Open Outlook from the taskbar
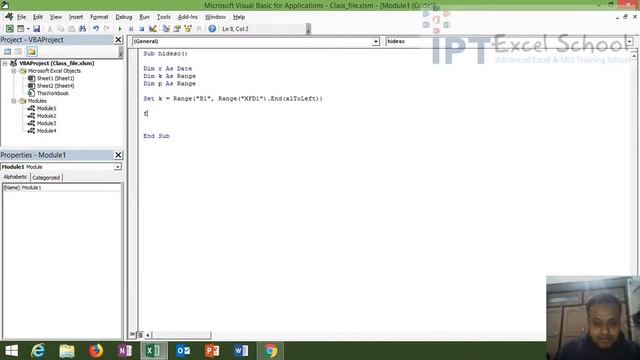 [183, 351]
